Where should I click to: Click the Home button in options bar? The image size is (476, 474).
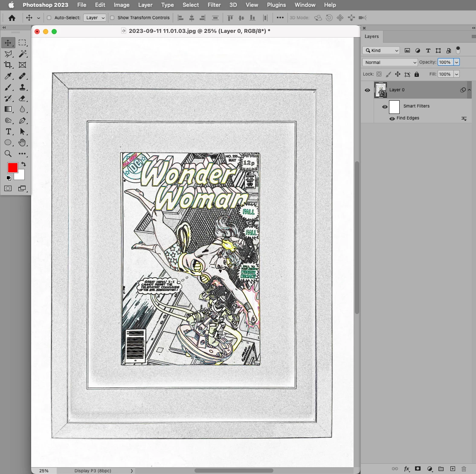coord(12,18)
